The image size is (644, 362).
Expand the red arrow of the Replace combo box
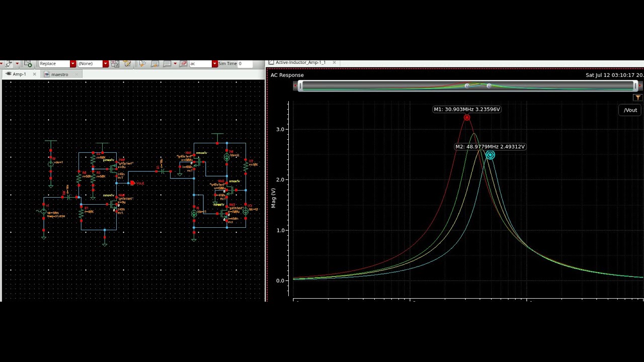pos(73,64)
